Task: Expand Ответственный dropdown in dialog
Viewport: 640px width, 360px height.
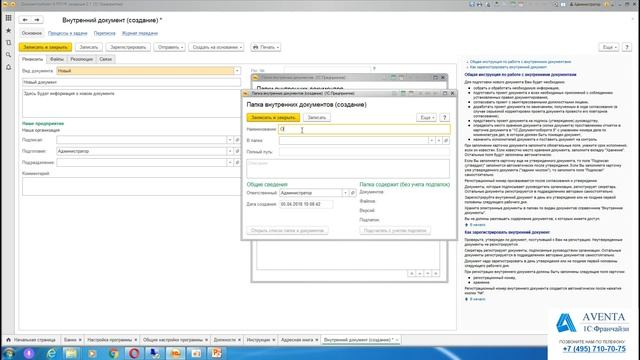Action: point(345,193)
